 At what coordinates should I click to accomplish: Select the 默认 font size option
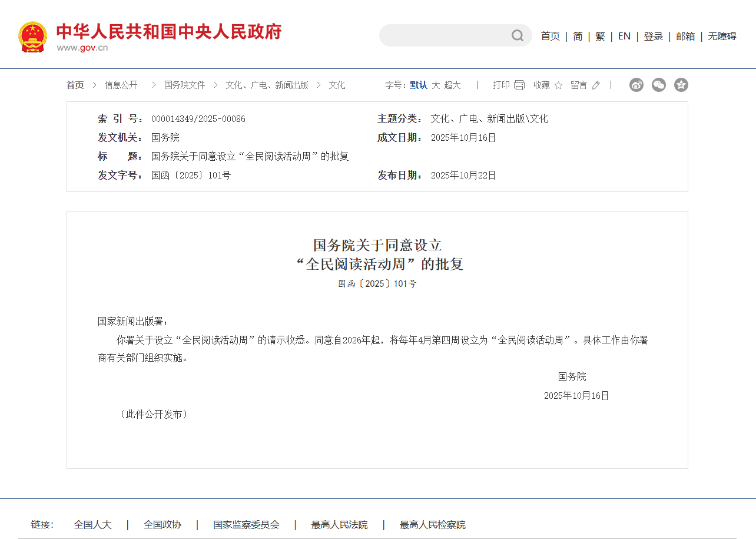pyautogui.click(x=419, y=85)
